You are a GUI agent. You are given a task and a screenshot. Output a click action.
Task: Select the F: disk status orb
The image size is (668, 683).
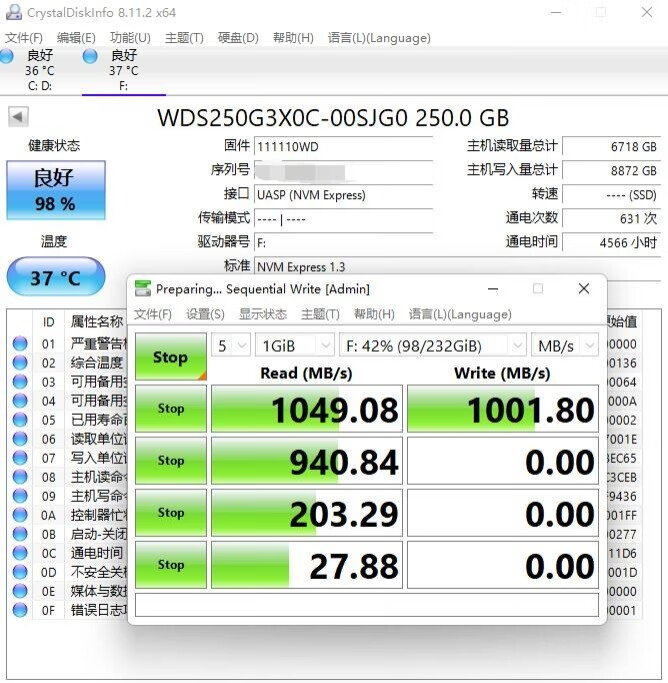pyautogui.click(x=90, y=57)
